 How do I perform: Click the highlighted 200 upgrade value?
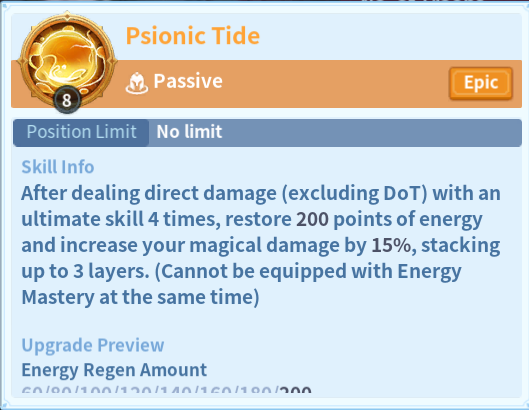(296, 389)
